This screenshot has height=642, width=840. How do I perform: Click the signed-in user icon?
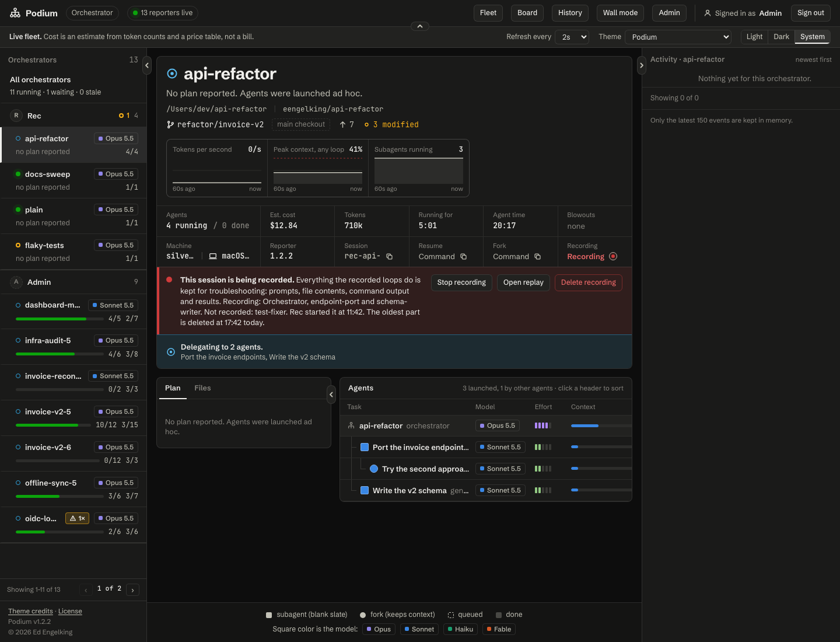click(x=708, y=13)
